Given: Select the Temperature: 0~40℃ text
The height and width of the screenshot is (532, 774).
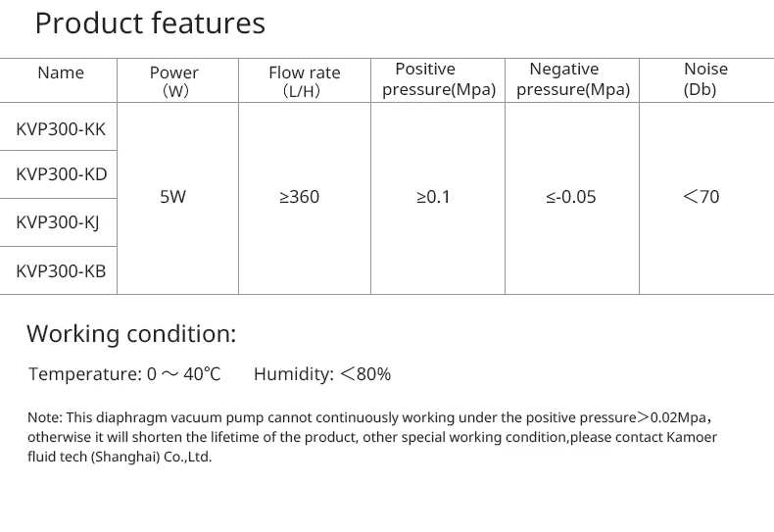Looking at the screenshot, I should (x=124, y=374).
